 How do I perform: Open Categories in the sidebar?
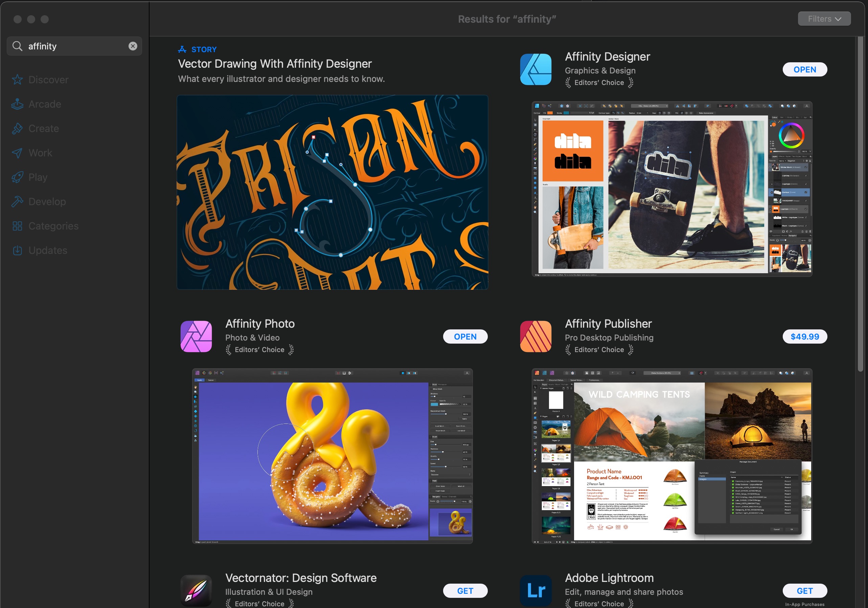pos(53,226)
